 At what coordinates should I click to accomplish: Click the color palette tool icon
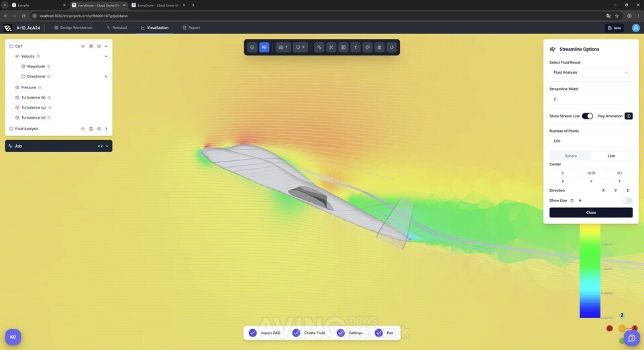click(x=368, y=47)
